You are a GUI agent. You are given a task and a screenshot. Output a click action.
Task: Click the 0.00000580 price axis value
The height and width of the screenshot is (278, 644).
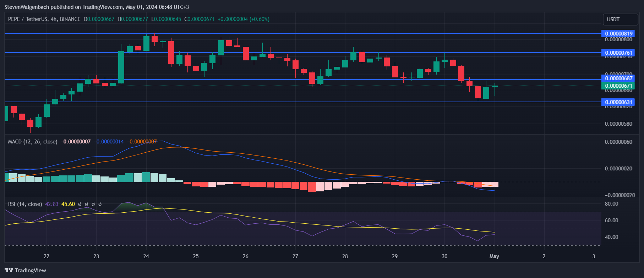point(618,124)
